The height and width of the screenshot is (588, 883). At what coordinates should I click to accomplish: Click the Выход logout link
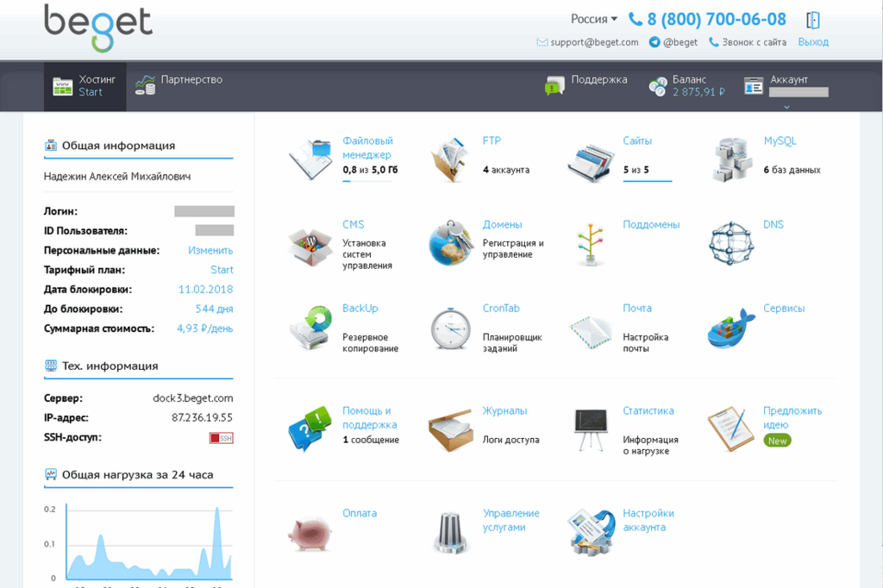pos(813,41)
